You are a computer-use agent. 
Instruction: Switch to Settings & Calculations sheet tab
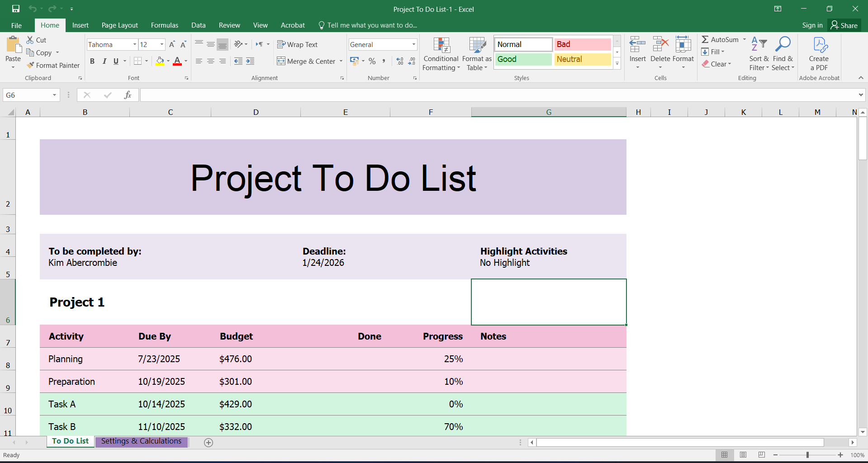pyautogui.click(x=141, y=441)
